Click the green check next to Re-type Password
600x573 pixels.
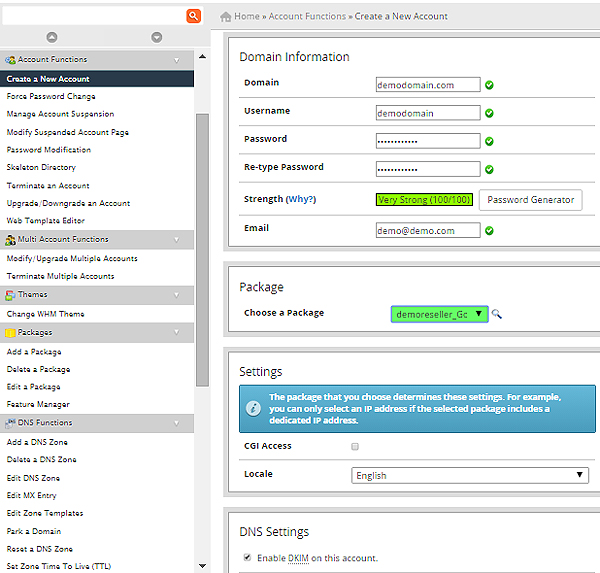tap(489, 169)
